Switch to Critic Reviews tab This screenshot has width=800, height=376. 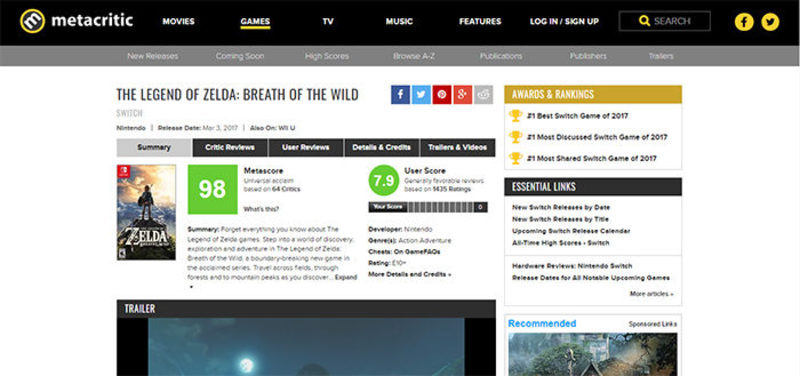(x=230, y=147)
